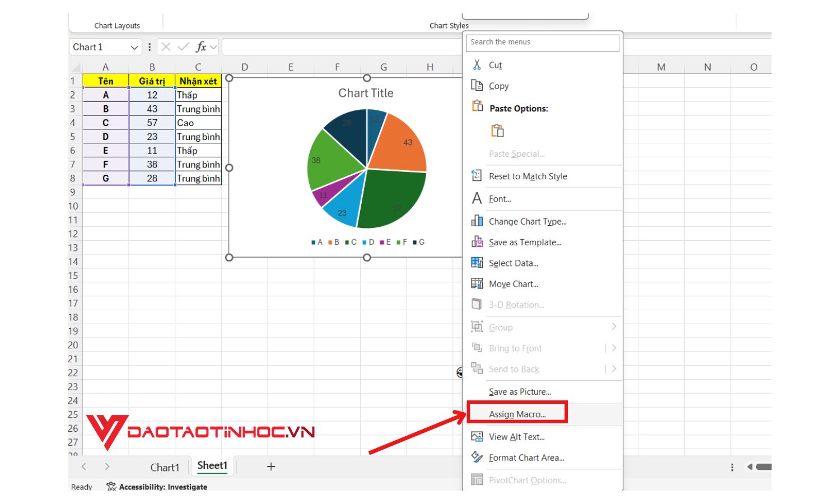Screen dimensions: 840x504
Task: Click the Accessibility: Investigate status text
Action: (163, 487)
